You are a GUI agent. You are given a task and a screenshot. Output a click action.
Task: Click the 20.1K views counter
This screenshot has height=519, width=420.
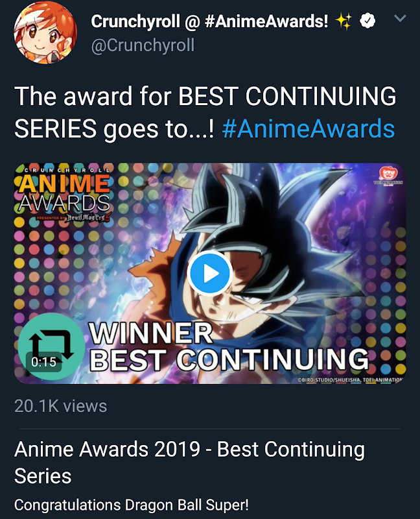60,406
